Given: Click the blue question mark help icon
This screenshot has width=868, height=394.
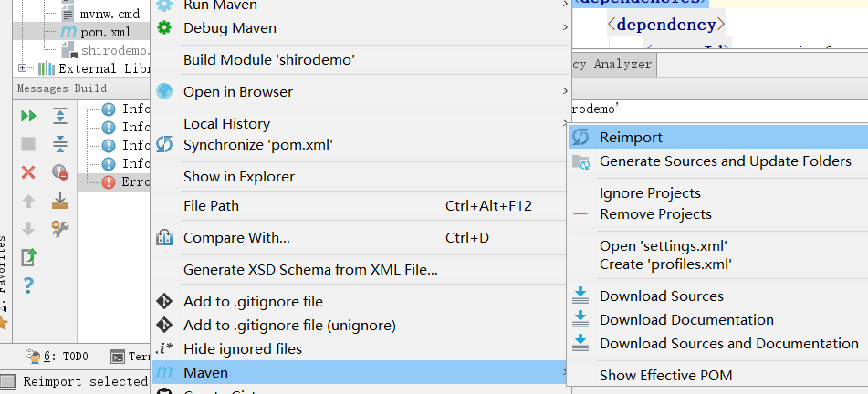Looking at the screenshot, I should coord(28,285).
